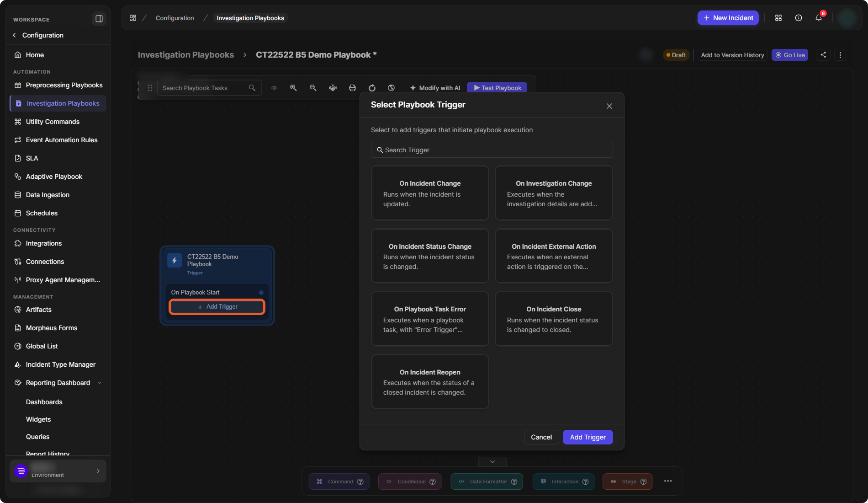Screen dimensions: 868x503
Task: Select On Incident Change trigger
Action: [x=430, y=193]
